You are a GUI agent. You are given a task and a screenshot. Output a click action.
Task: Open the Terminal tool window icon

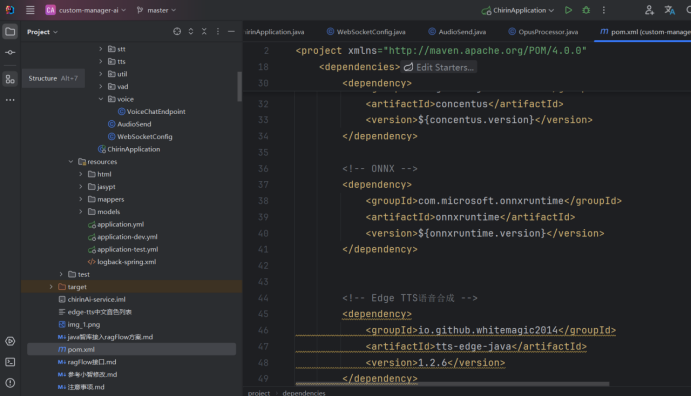[x=10, y=362]
